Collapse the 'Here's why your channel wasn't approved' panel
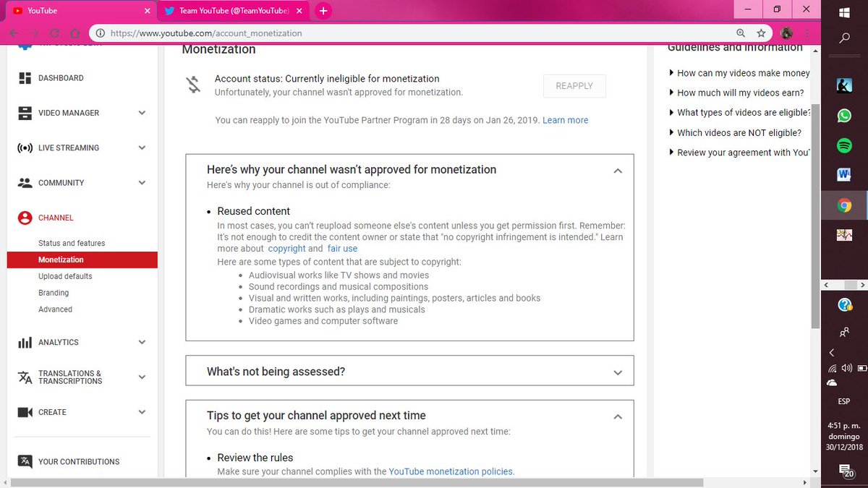 tap(618, 171)
